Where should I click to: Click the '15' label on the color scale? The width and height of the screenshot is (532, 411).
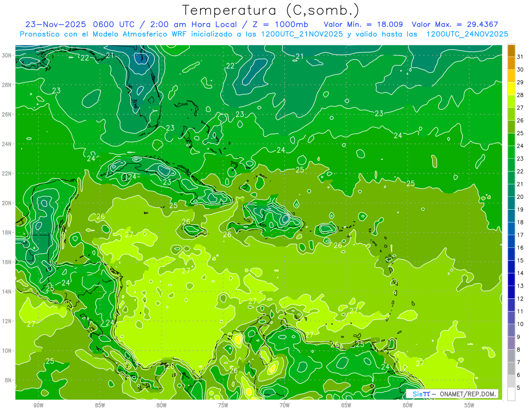point(520,261)
